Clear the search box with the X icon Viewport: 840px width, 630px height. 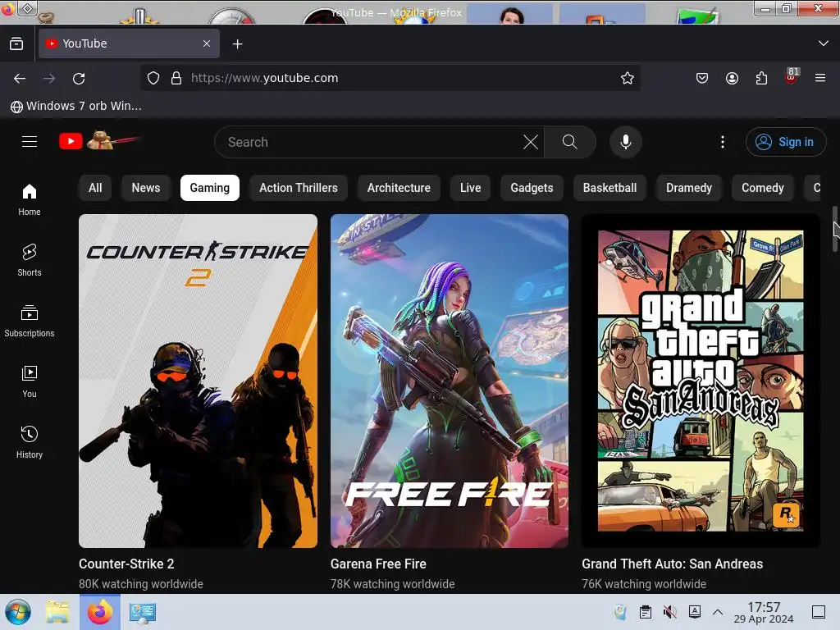531,142
